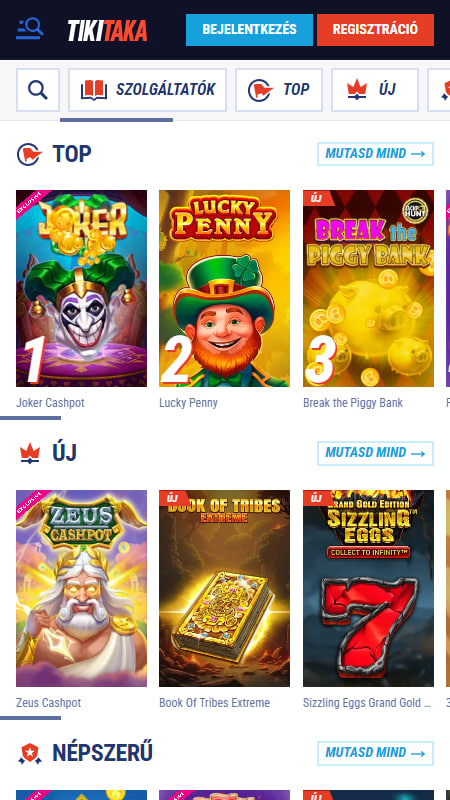
Task: Select the TOP category tab
Action: point(279,90)
